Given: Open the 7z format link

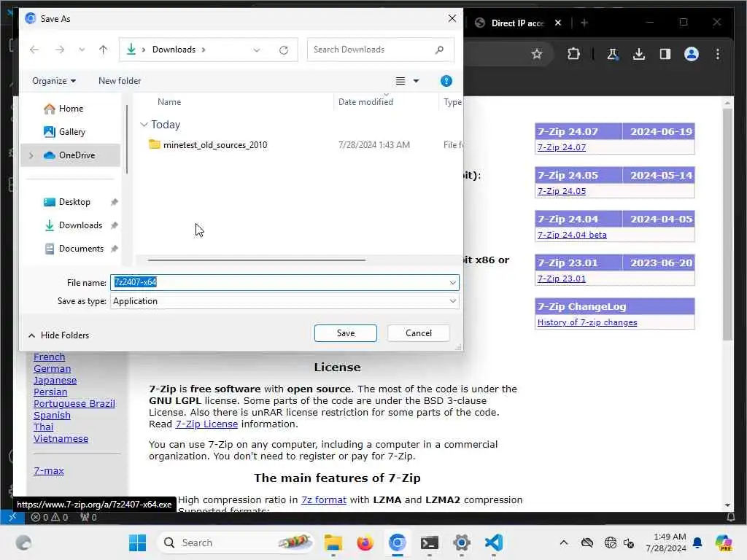Looking at the screenshot, I should 323,500.
